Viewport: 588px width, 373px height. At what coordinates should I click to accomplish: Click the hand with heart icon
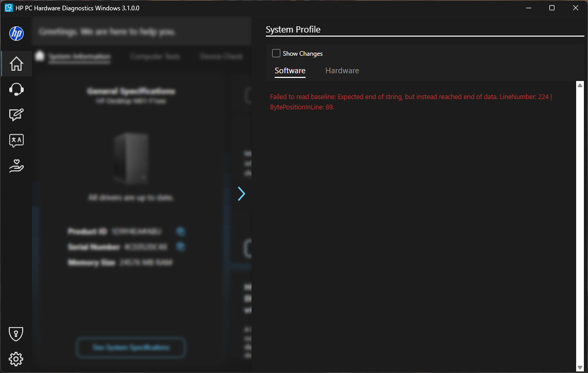point(16,166)
